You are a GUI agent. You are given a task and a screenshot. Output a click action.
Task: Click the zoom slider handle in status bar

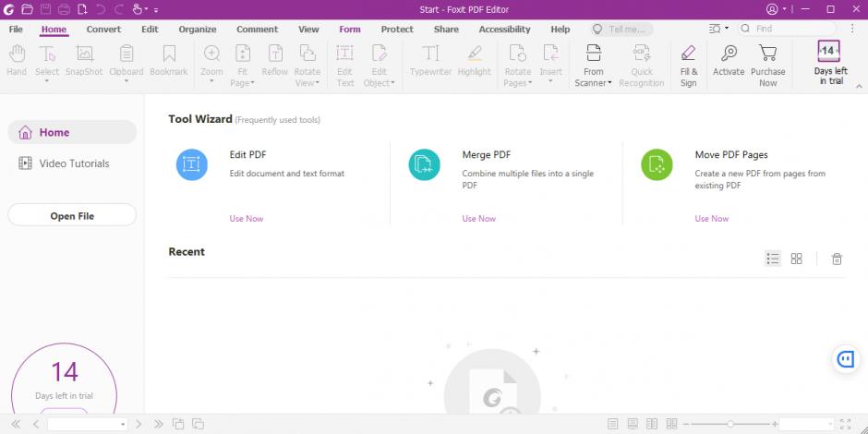pyautogui.click(x=730, y=424)
